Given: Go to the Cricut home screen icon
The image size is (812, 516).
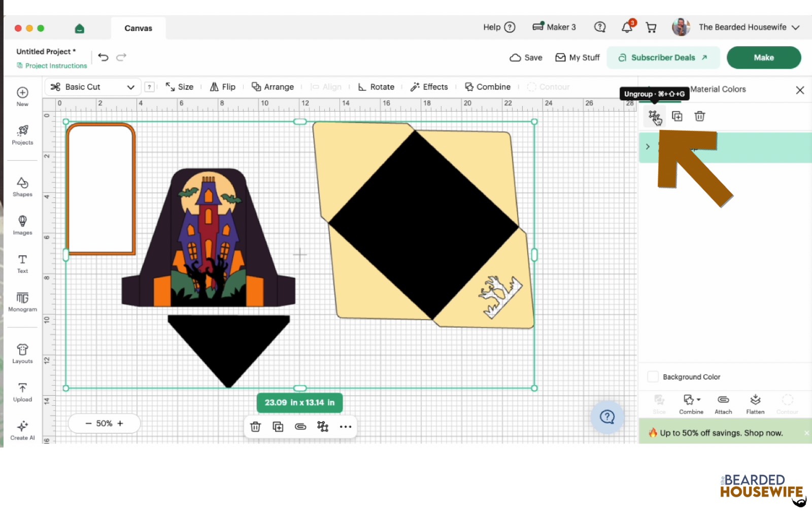Looking at the screenshot, I should [x=79, y=28].
